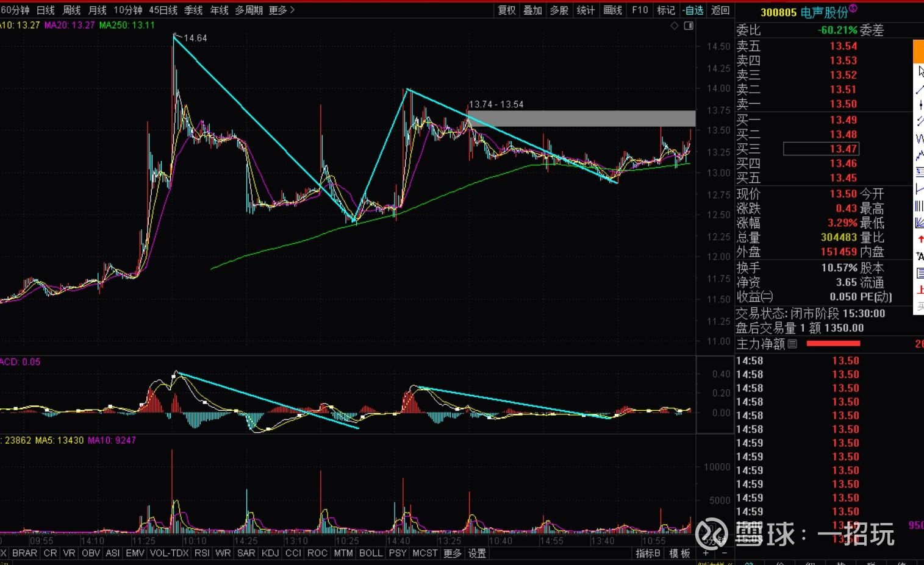Open the indicator 设置 settings

click(477, 553)
